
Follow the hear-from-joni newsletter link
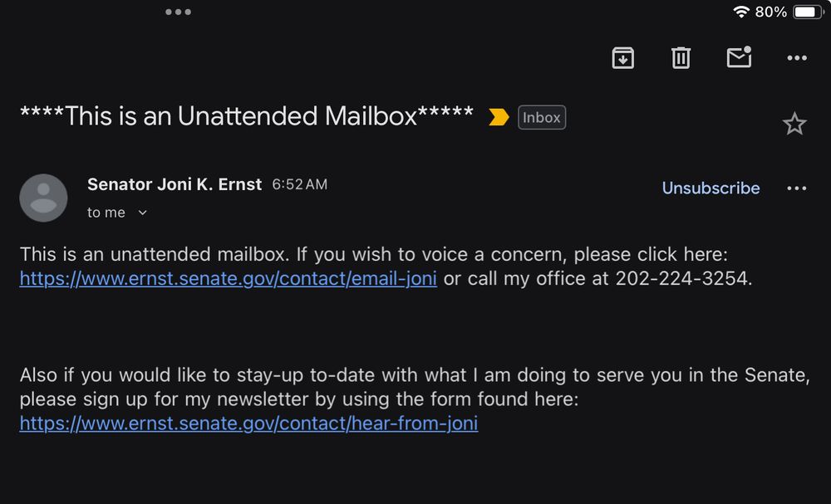click(x=248, y=423)
